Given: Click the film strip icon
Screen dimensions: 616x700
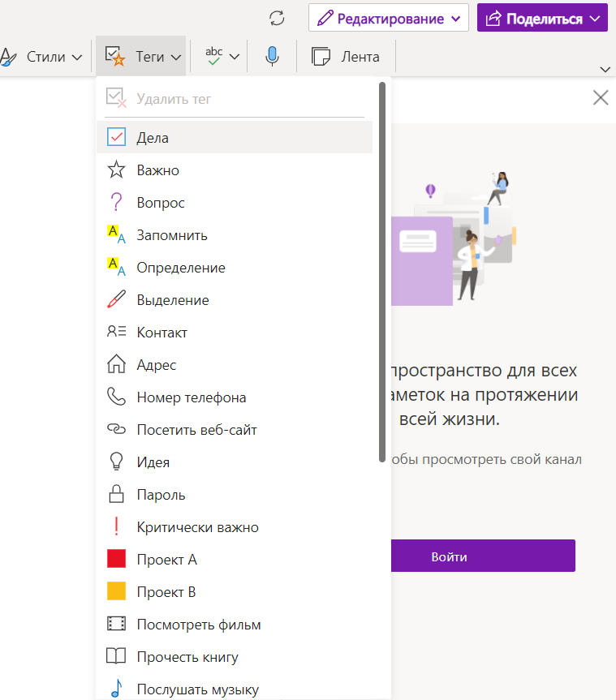Looking at the screenshot, I should click(x=116, y=624).
